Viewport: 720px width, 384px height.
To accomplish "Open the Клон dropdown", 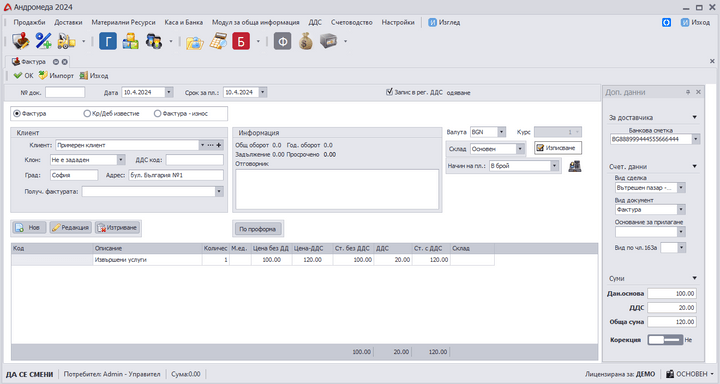I will 121,160.
